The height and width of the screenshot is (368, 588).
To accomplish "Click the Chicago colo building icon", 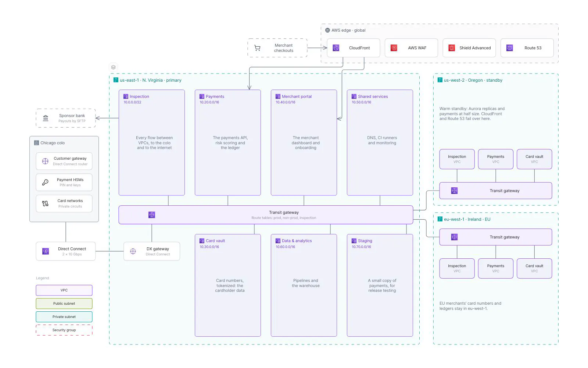I will coord(36,143).
